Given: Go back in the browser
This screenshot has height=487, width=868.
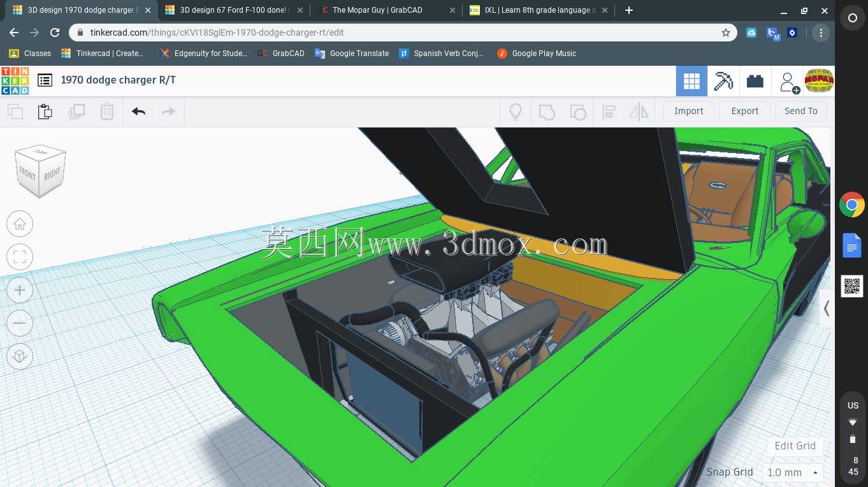Looking at the screenshot, I should click(x=14, y=33).
